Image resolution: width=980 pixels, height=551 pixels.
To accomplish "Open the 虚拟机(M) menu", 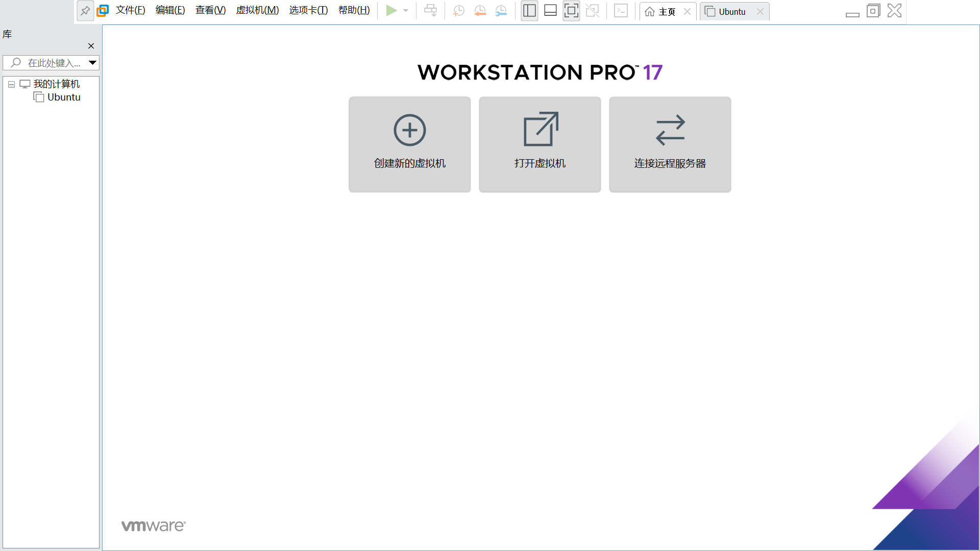I will 257,10.
